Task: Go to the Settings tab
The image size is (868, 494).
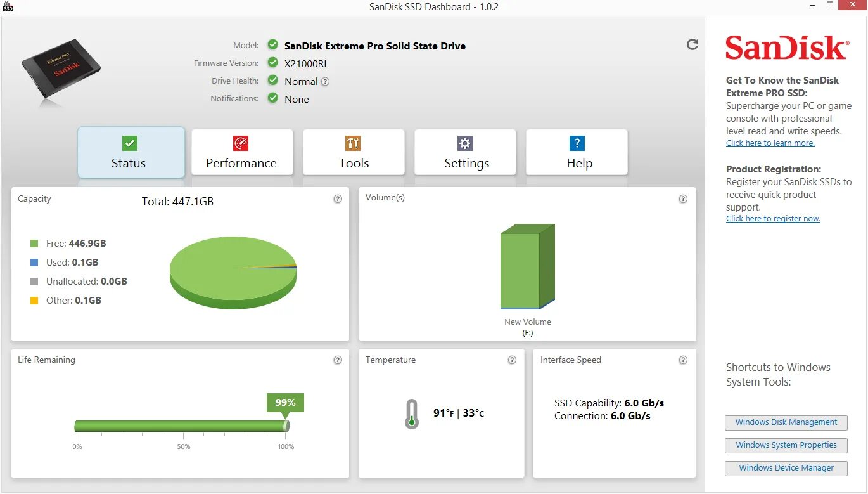Action: click(465, 152)
